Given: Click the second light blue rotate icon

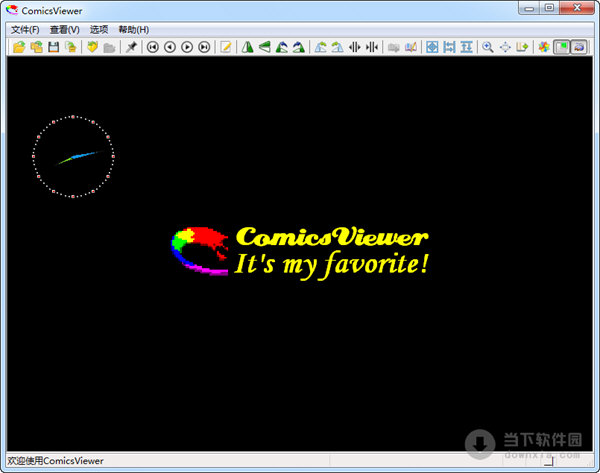Looking at the screenshot, I should (x=338, y=47).
